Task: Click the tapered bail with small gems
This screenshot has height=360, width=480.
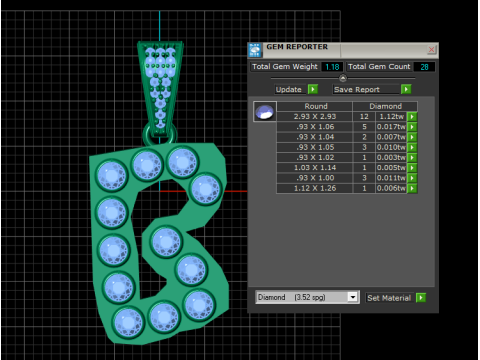Action: (x=160, y=88)
